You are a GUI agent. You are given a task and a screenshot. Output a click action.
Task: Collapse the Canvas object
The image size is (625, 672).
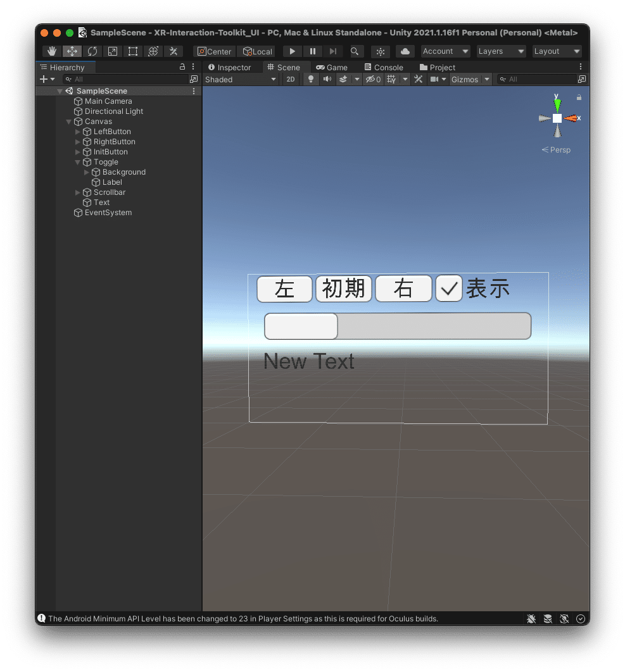coord(68,121)
